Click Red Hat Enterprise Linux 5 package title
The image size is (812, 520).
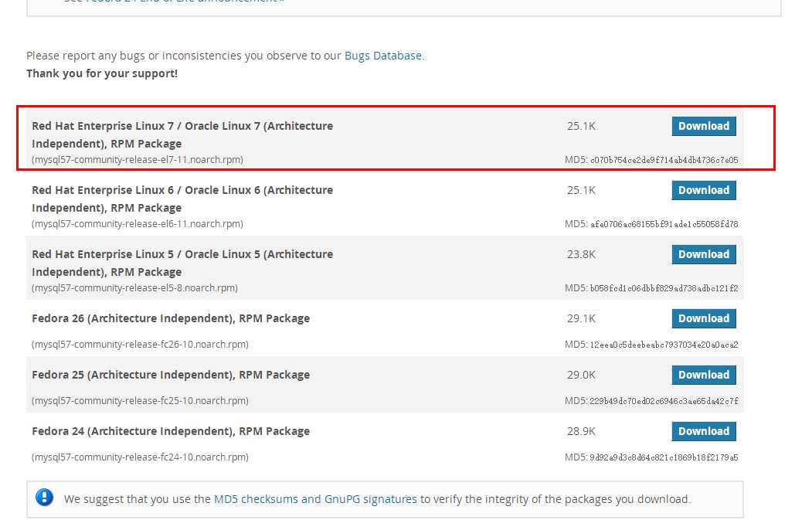182,263
